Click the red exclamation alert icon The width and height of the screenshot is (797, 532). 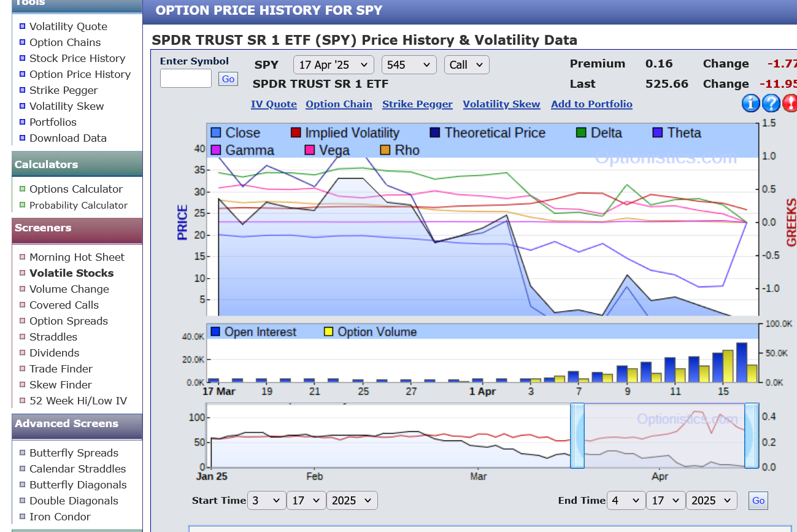point(790,103)
